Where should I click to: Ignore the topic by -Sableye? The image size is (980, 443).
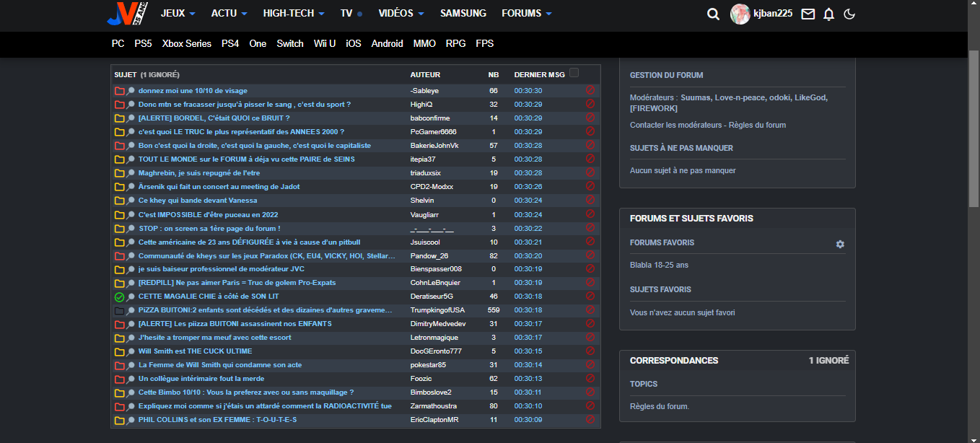point(590,90)
